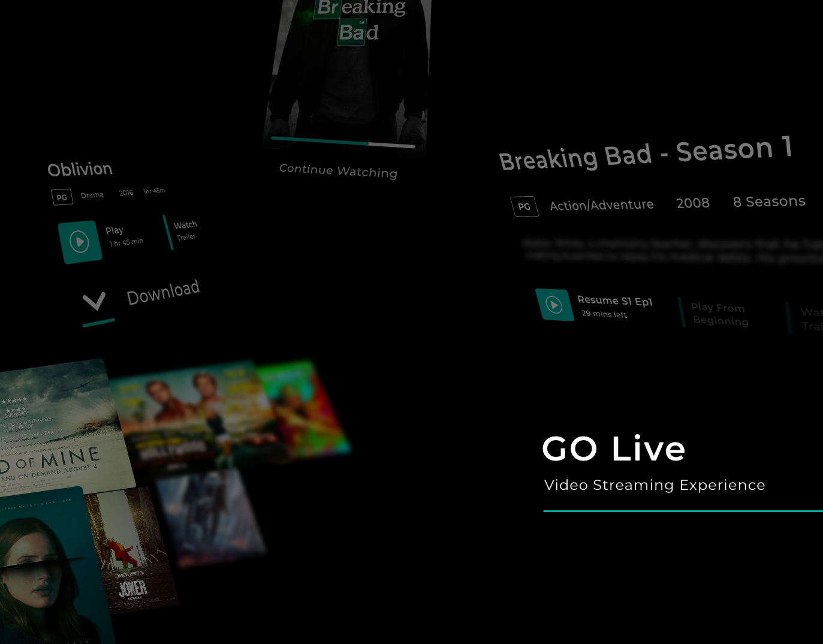Click the Oblivion movie title
The height and width of the screenshot is (644, 823).
pos(80,169)
